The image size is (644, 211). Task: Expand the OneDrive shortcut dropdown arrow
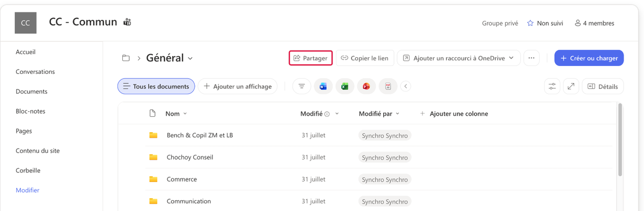point(511,58)
